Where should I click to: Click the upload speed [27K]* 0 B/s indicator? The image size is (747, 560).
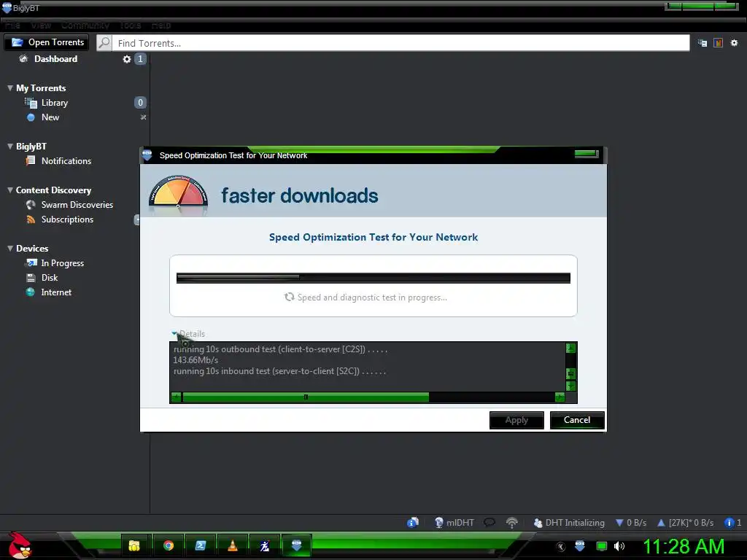(x=685, y=522)
